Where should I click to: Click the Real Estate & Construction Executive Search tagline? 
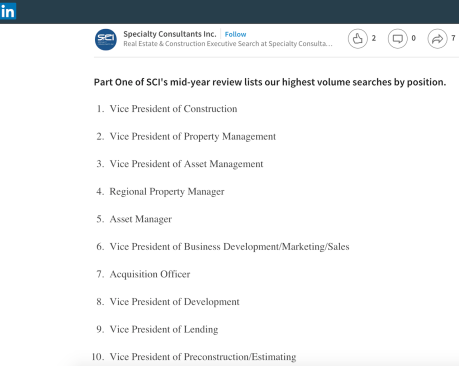pyautogui.click(x=228, y=44)
